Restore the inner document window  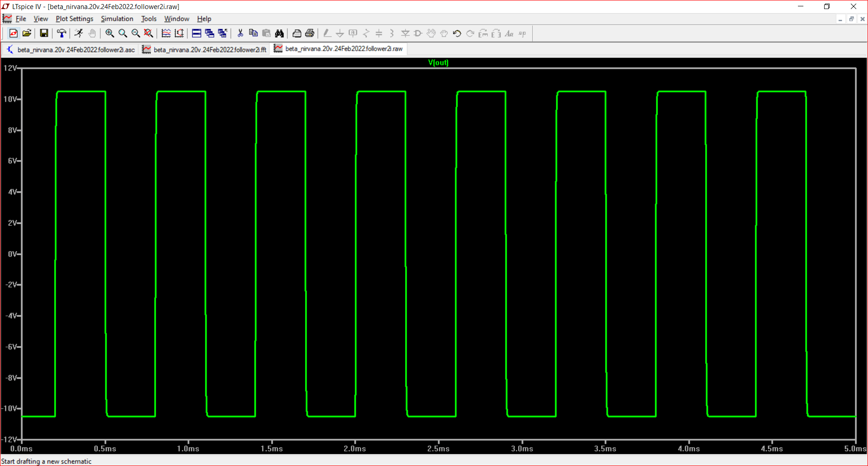[851, 19]
